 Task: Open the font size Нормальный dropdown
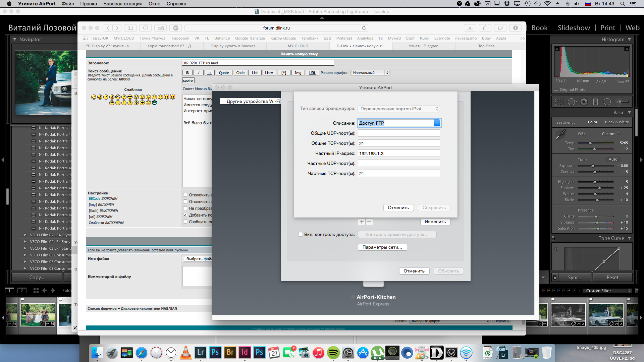point(370,73)
